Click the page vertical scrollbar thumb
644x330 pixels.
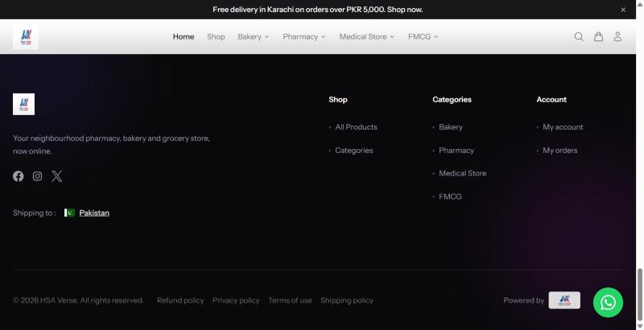pos(639,294)
